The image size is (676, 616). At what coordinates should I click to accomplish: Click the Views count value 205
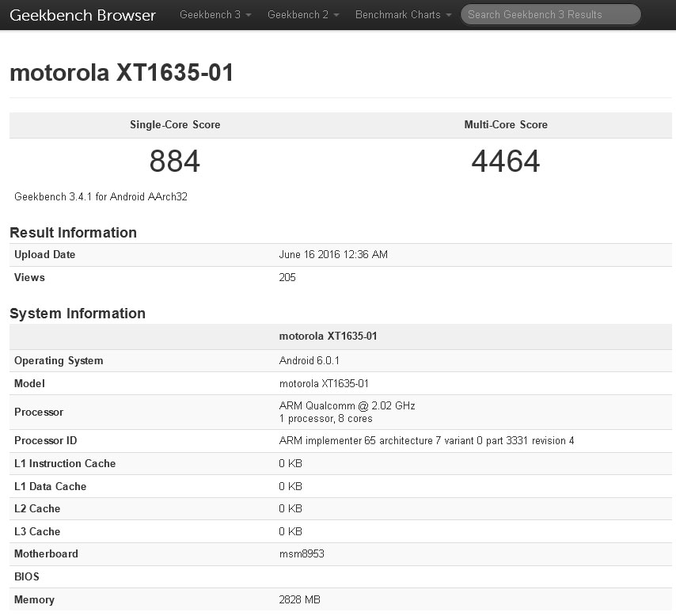click(x=287, y=278)
